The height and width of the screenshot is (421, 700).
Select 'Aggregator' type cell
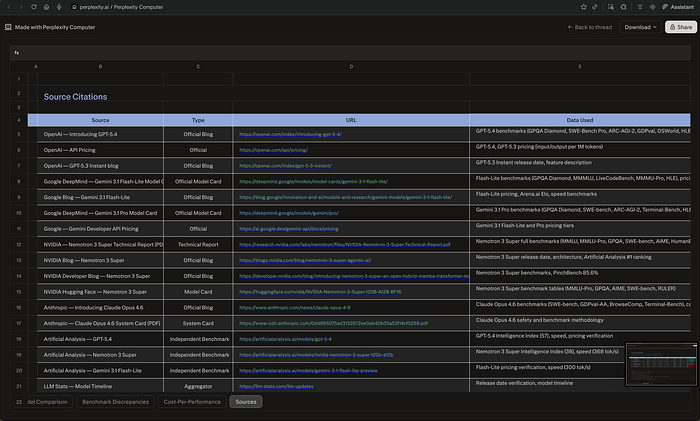[x=198, y=387]
